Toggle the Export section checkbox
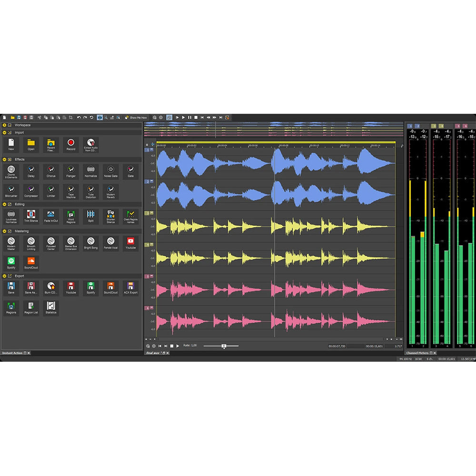Image resolution: width=476 pixels, height=476 pixels. [x=11, y=276]
